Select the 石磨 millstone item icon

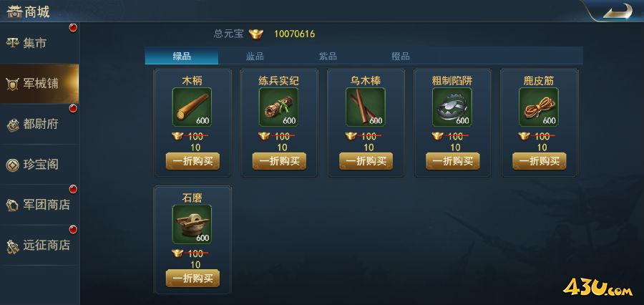coord(192,224)
